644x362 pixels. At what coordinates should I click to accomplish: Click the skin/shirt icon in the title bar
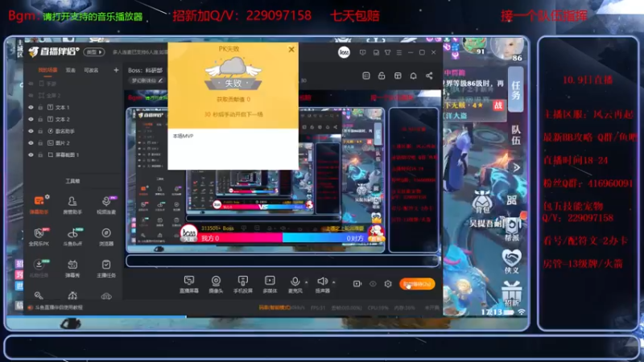tap(387, 52)
